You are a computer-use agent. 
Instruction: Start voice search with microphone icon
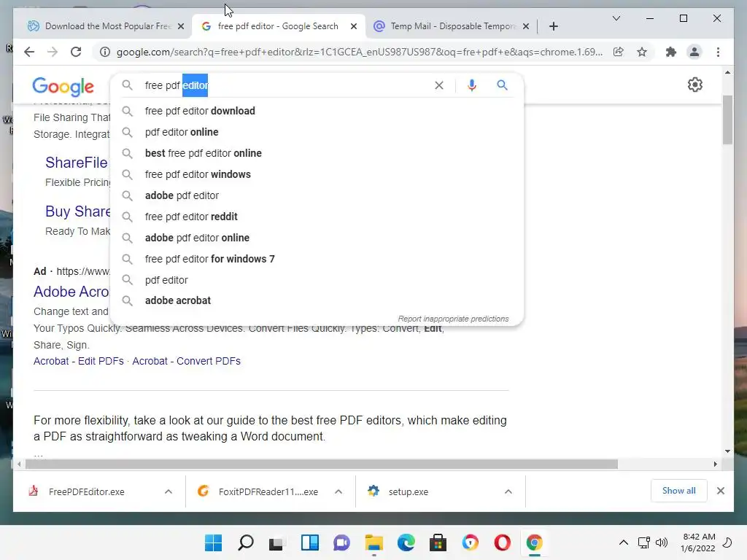tap(472, 85)
